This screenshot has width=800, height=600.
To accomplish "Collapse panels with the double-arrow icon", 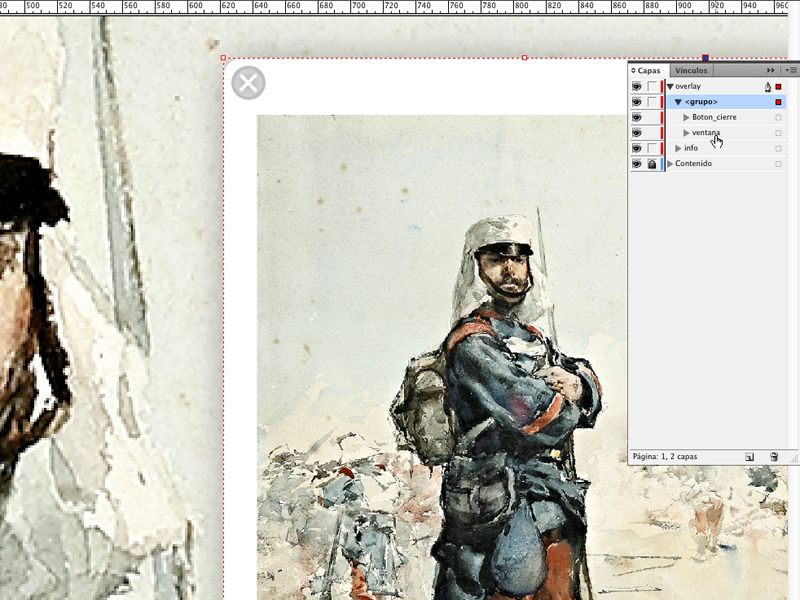I will tap(770, 70).
